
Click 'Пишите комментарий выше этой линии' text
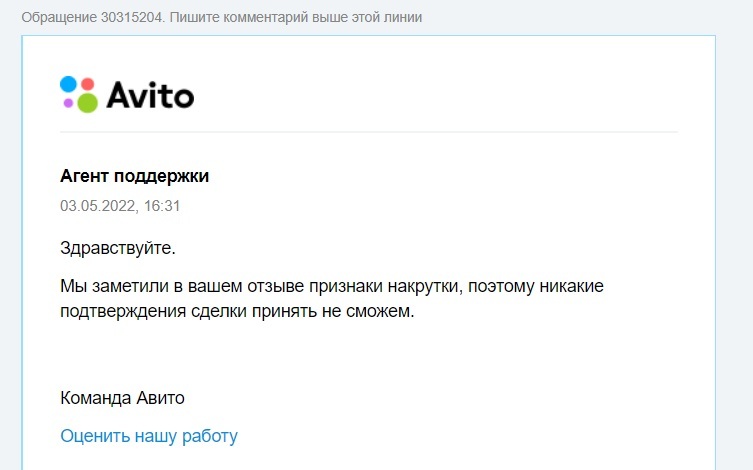click(x=294, y=19)
